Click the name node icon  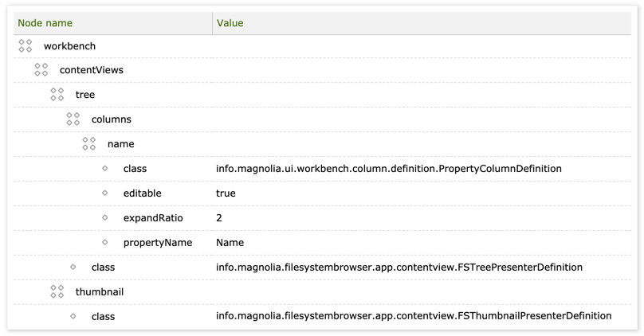pyautogui.click(x=89, y=144)
